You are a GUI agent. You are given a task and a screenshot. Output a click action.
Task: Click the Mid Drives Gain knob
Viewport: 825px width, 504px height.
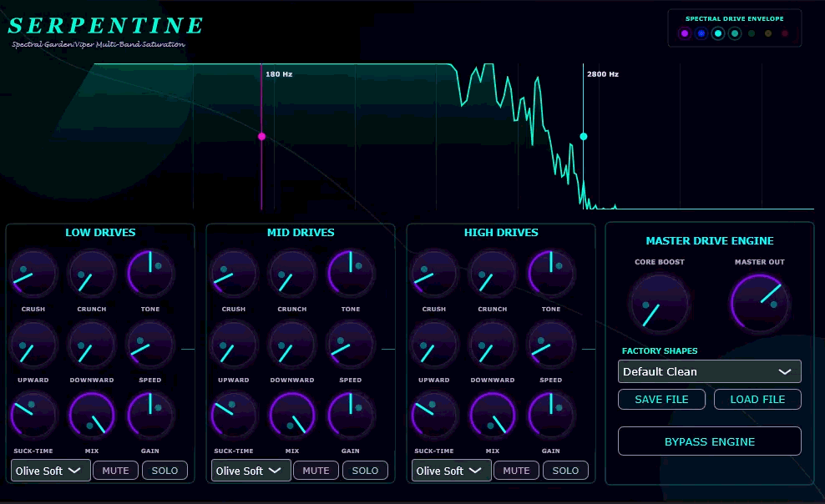[351, 416]
